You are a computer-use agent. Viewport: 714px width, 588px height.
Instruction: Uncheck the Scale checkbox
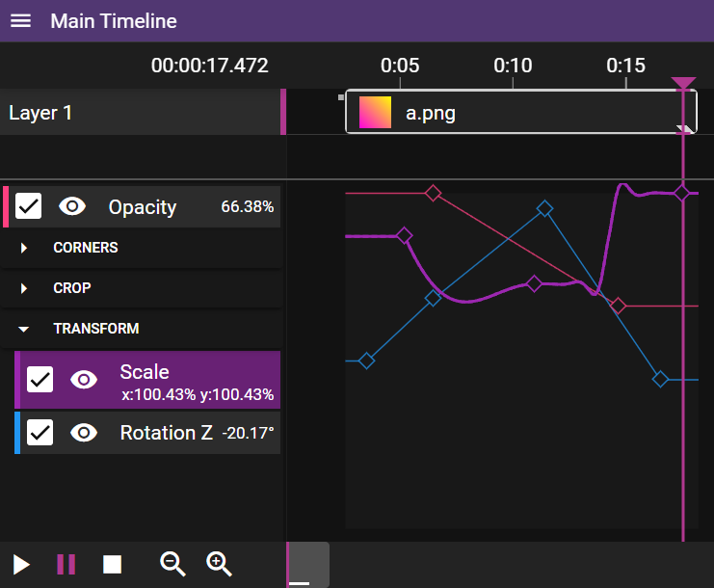click(40, 379)
